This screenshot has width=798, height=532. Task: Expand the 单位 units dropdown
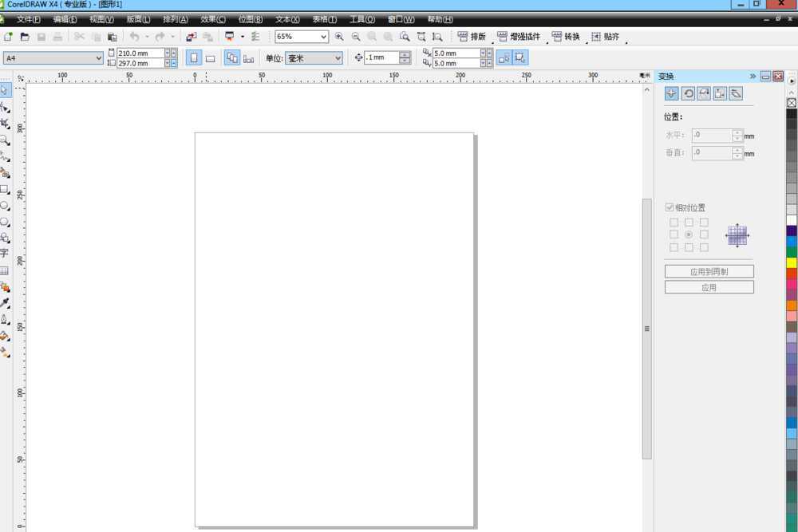pos(338,58)
